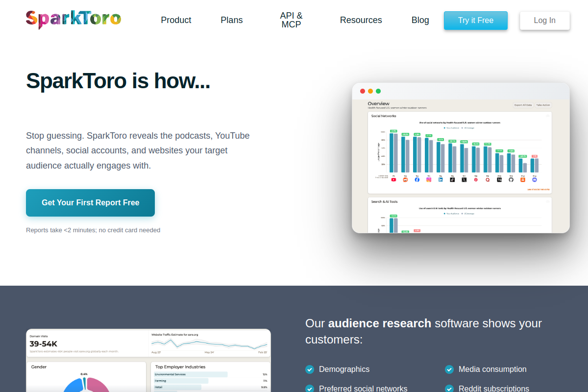Click the Quora icon in the chart
Screen dimensions: 588x392
coord(488,180)
